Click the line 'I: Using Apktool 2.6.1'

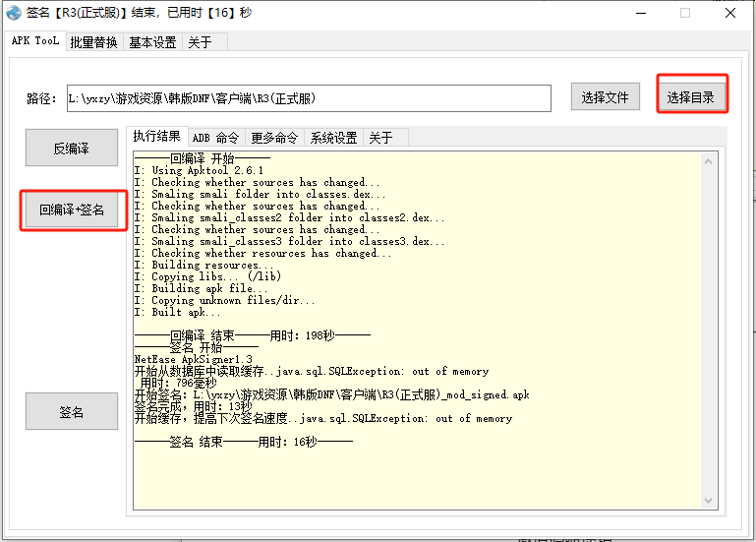pyautogui.click(x=200, y=170)
